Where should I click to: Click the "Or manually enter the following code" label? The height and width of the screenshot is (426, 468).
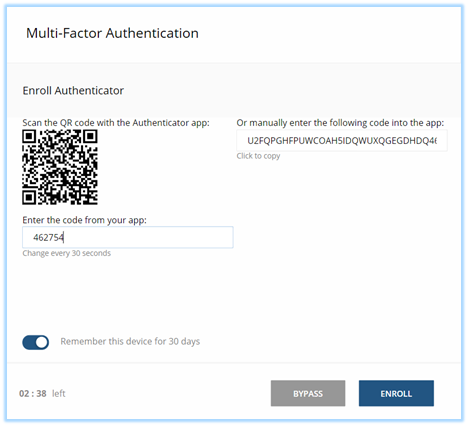tap(340, 123)
